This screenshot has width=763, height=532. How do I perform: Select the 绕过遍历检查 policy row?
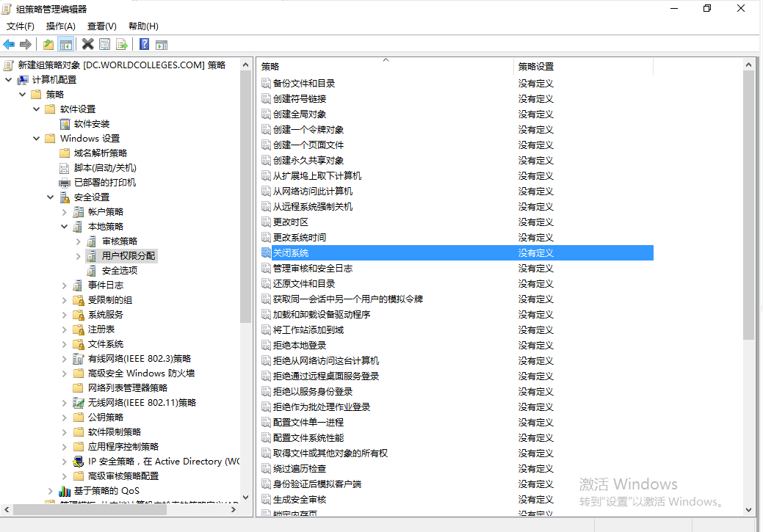coord(457,469)
